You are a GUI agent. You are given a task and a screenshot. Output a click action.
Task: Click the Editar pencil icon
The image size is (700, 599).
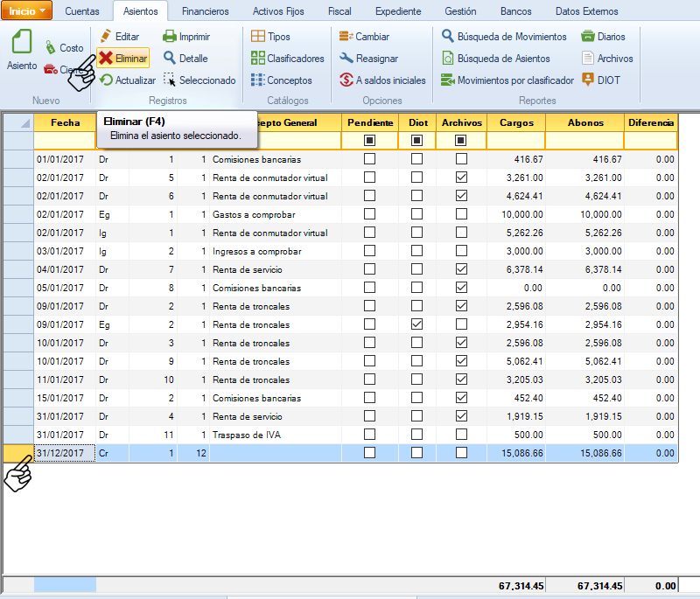(106, 37)
